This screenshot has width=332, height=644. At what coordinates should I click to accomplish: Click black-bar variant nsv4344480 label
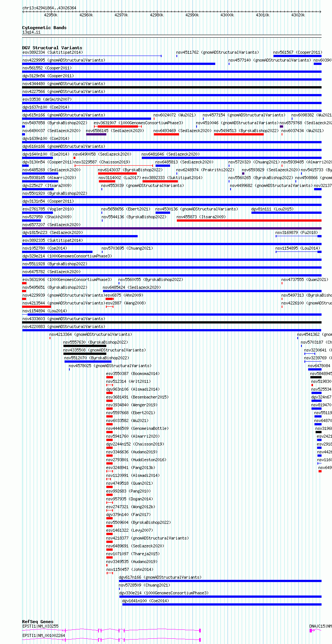pyautogui.click(x=64, y=84)
